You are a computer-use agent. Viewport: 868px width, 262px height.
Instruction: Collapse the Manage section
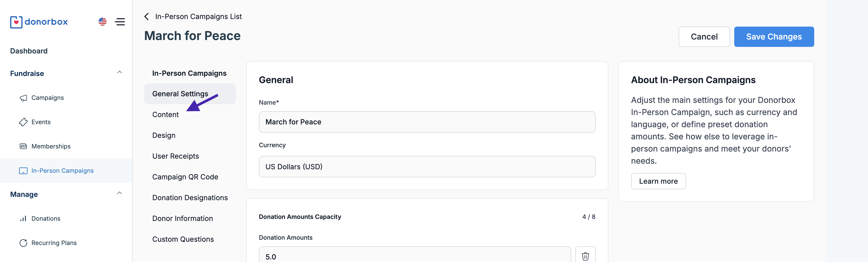[119, 193]
